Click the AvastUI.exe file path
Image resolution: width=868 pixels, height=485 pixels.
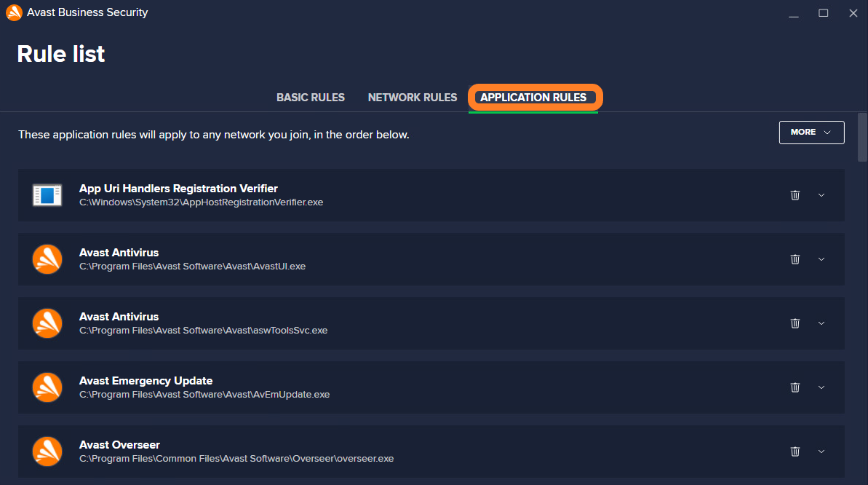(192, 267)
